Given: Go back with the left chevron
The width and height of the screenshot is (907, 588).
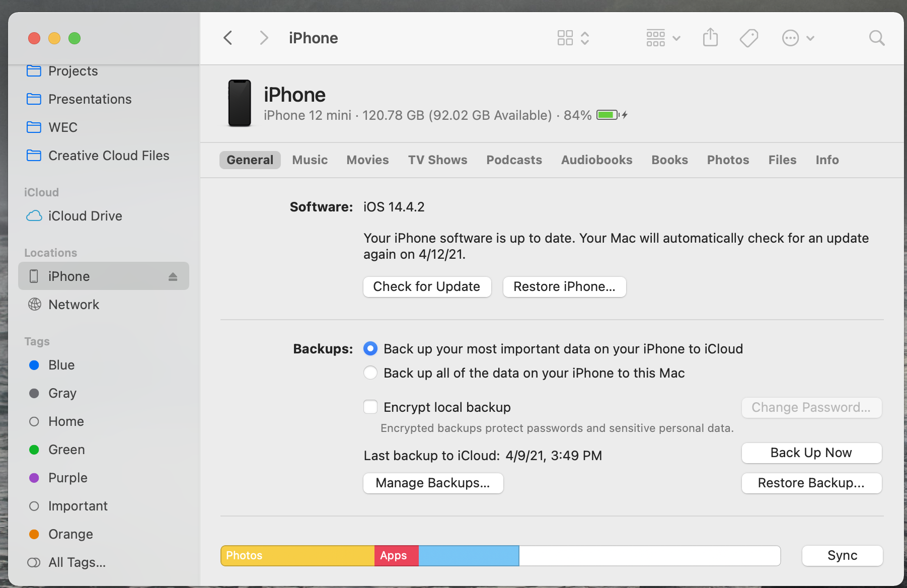Looking at the screenshot, I should [x=228, y=38].
